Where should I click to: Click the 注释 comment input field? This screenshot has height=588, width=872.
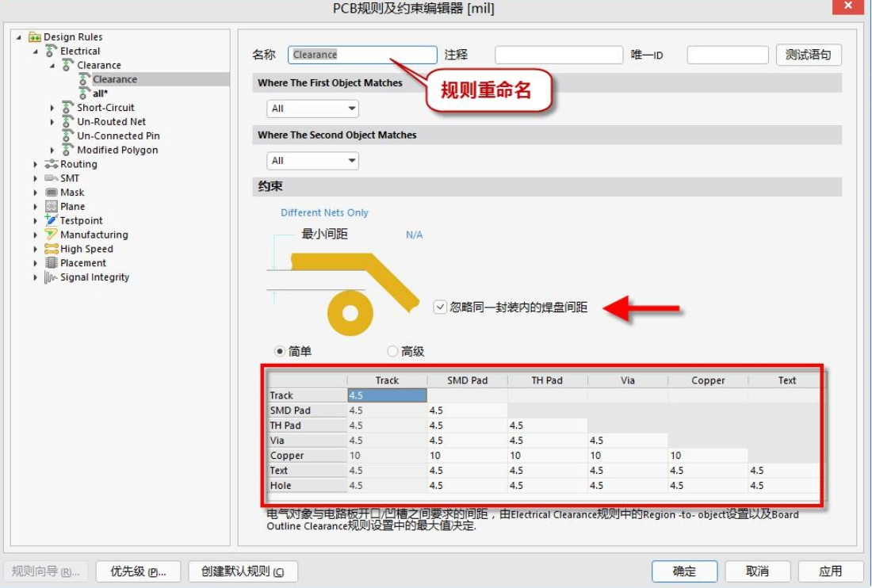tap(558, 55)
